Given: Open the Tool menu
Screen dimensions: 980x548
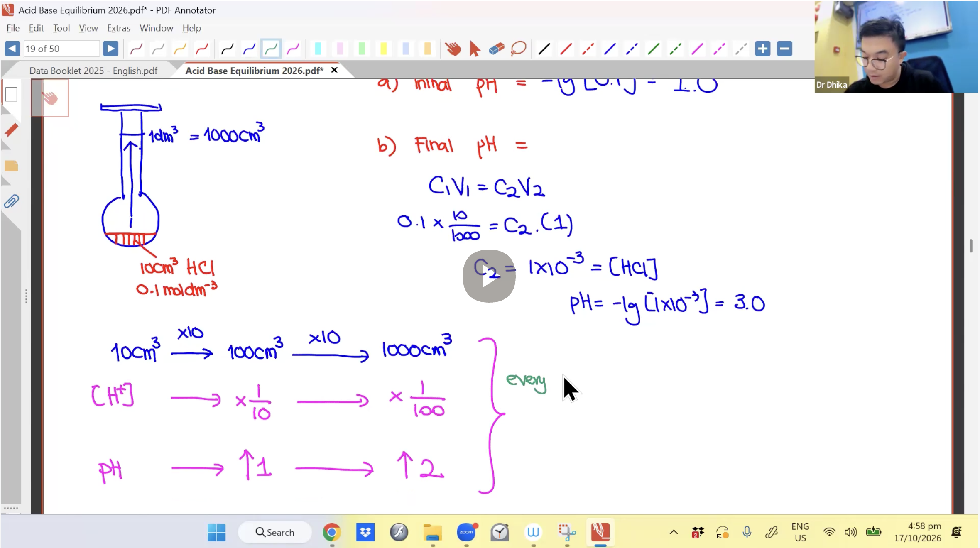Looking at the screenshot, I should [61, 28].
